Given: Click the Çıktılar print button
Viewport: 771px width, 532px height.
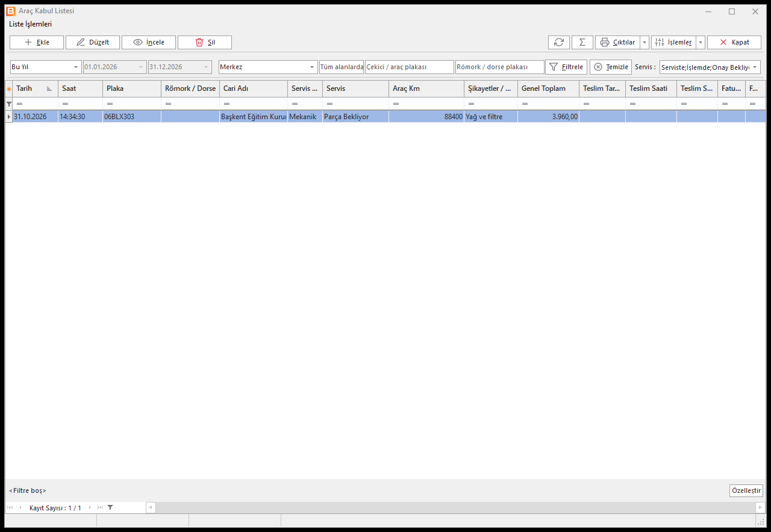Looking at the screenshot, I should (617, 42).
